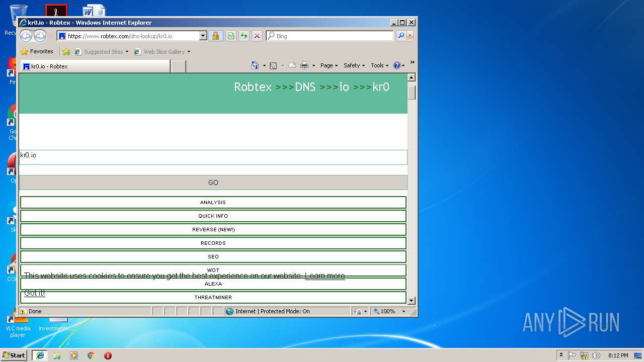
Task: Open the Tools menu
Action: tap(379, 65)
